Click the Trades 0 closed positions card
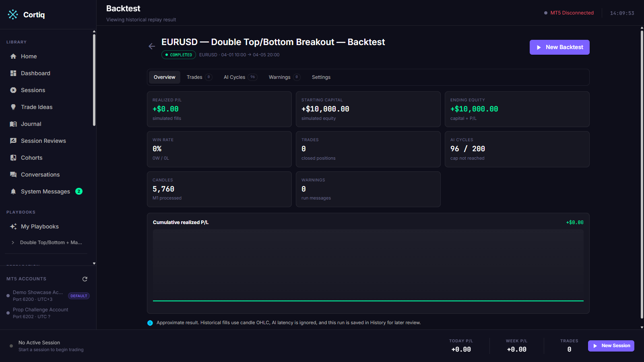The height and width of the screenshot is (362, 644). 368,149
